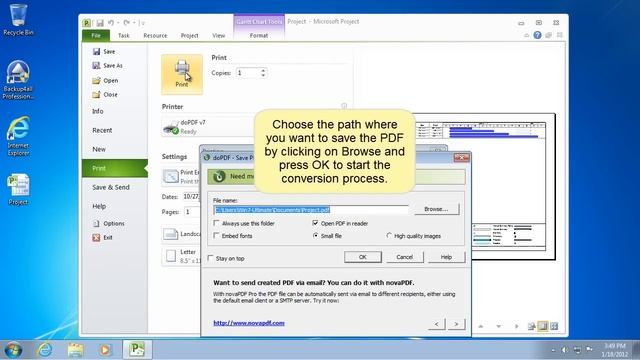Open Microsoft Project Help question mark
640x360 pixels.
(537, 35)
